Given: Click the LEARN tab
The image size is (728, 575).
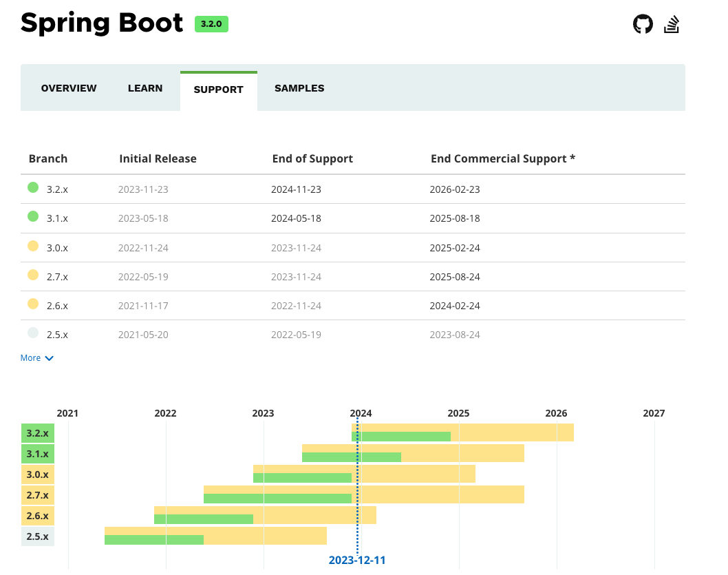Looking at the screenshot, I should pyautogui.click(x=145, y=87).
